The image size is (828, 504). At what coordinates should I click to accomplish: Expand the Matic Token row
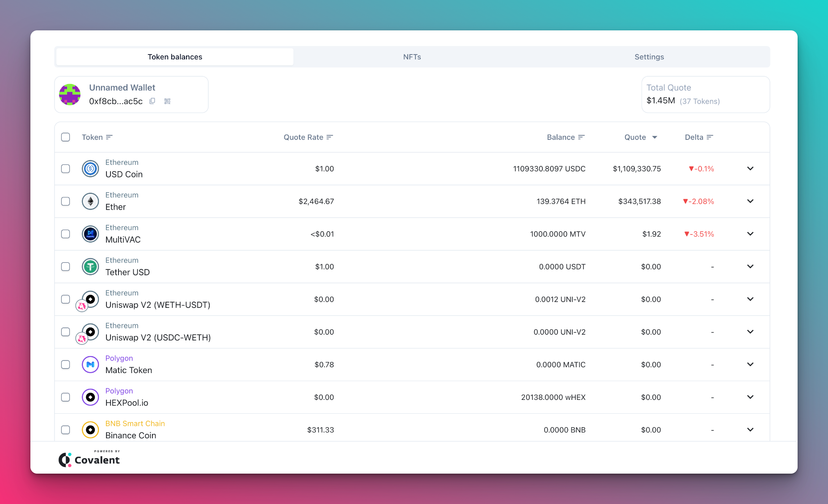click(750, 364)
